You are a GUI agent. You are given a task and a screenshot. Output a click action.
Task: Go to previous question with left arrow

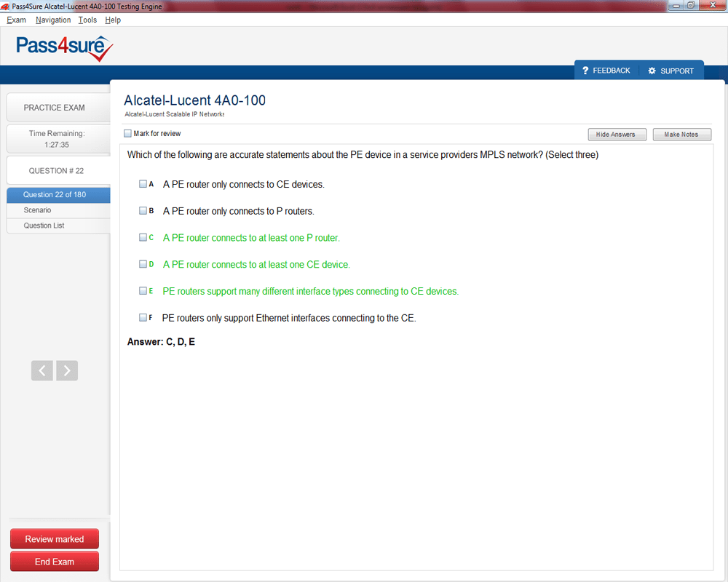(42, 370)
